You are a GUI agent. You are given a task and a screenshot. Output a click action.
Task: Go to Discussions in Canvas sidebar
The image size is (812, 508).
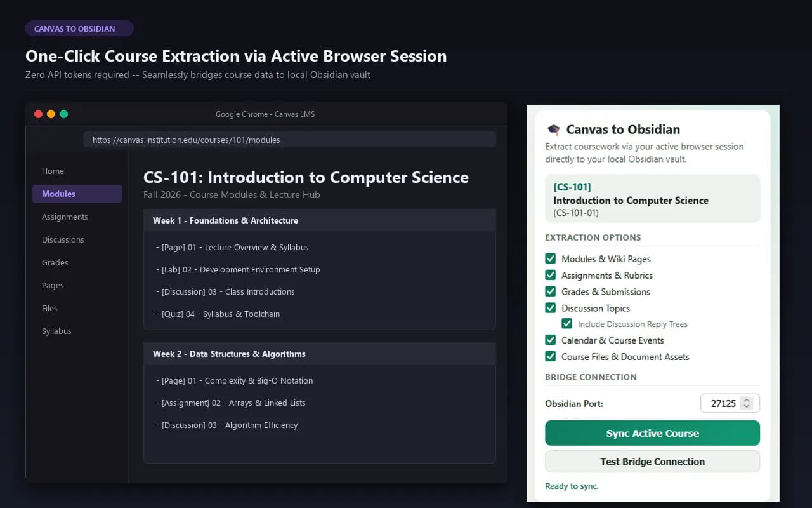pos(63,240)
